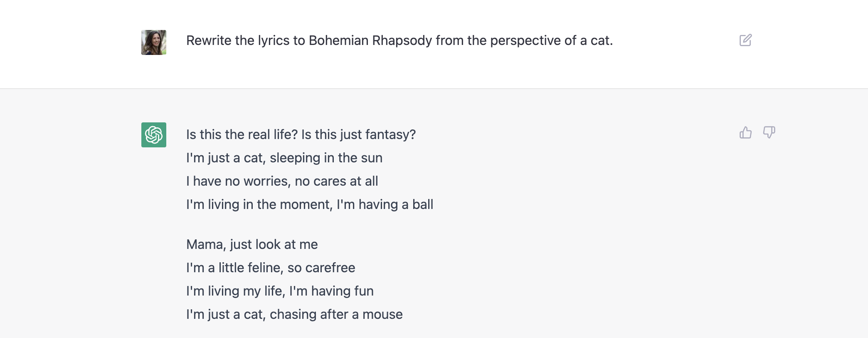This screenshot has height=338, width=868.
Task: Click the "having a ball" line
Action: pos(310,205)
